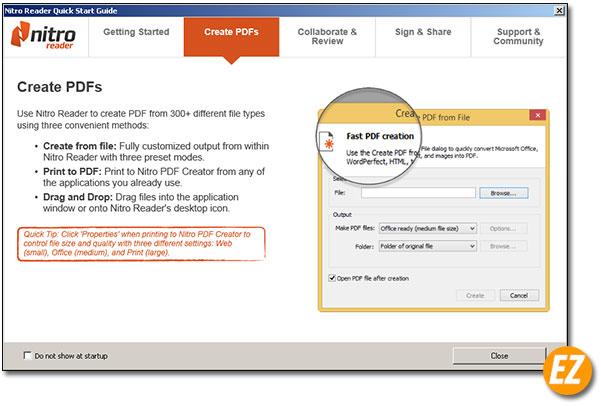601x406 pixels.
Task: Open the Getting Started tab
Action: (136, 37)
